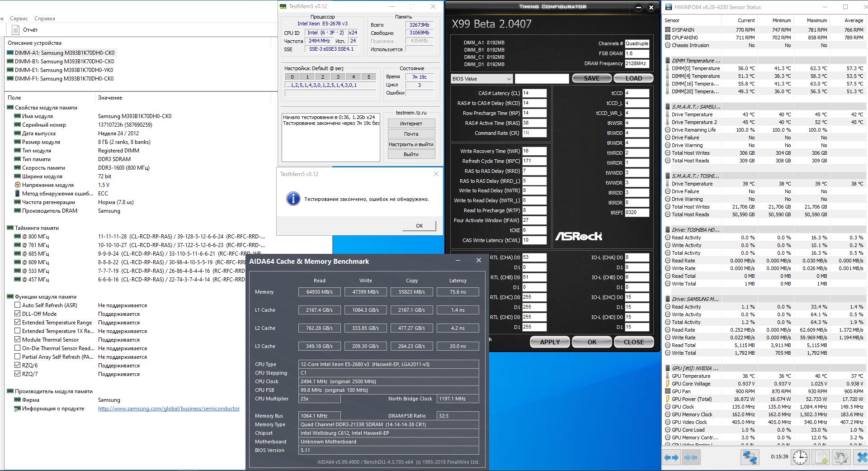This screenshot has width=868, height=471.
Task: Click HWiNFO expand columns arrows button
Action: click(x=671, y=457)
